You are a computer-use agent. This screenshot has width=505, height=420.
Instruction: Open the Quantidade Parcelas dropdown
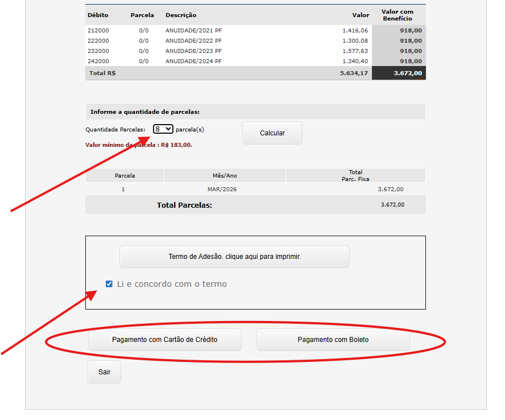[163, 129]
